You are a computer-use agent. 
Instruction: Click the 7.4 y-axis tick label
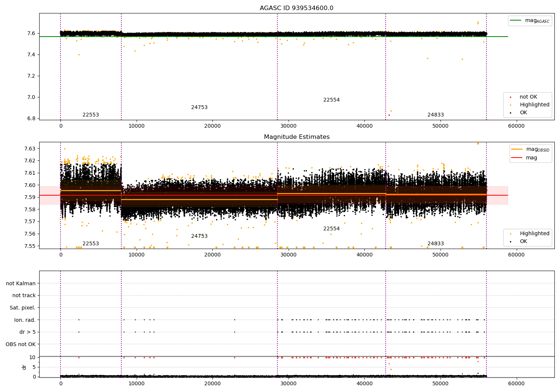pyautogui.click(x=31, y=55)
